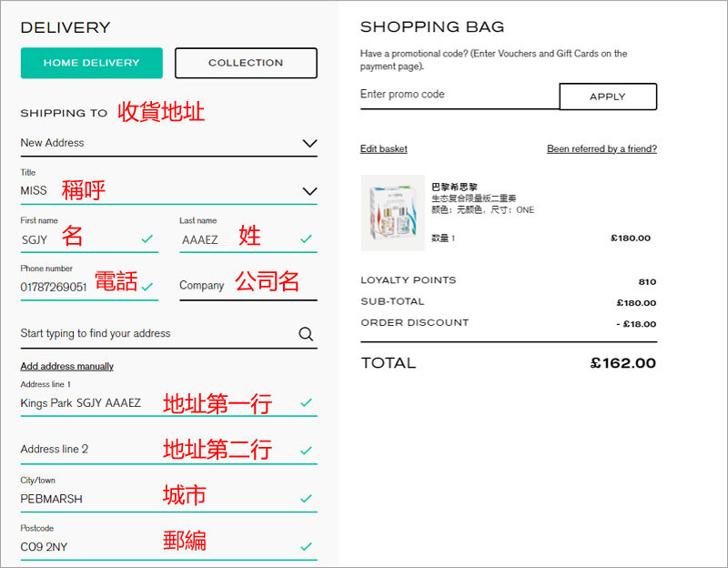Select the Home Delivery tab
Image resolution: width=728 pixels, height=568 pixels.
91,63
